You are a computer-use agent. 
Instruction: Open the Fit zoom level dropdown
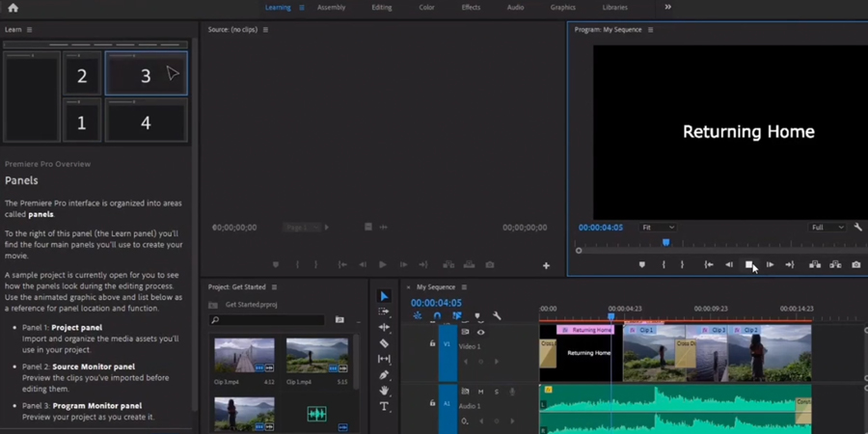(x=658, y=228)
